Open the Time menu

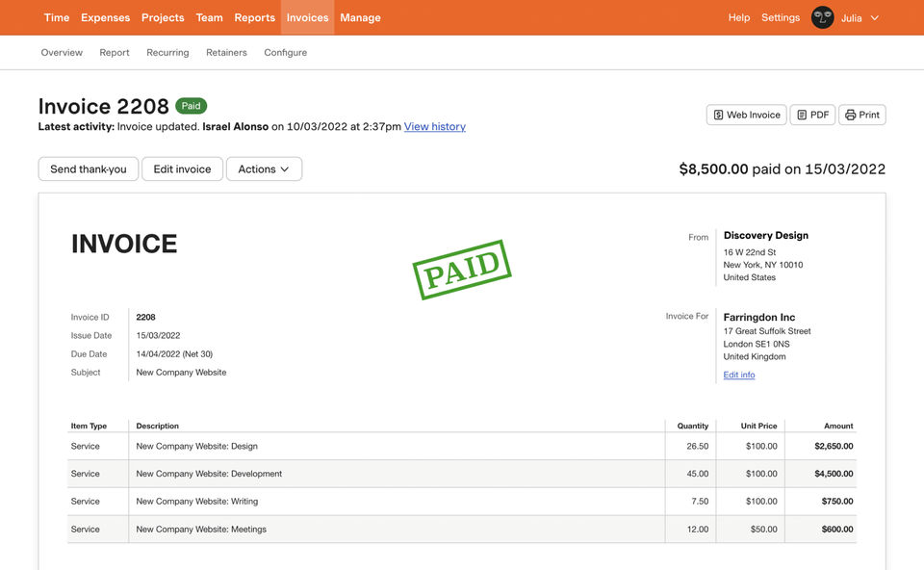tap(57, 17)
